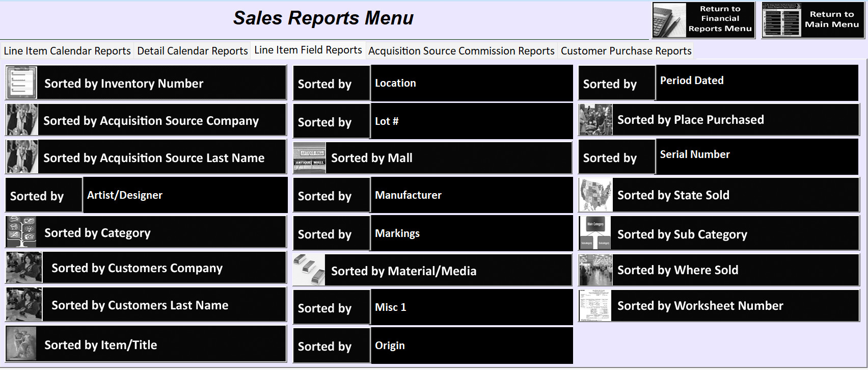The height and width of the screenshot is (370, 868).
Task: Click the statue icon beside Item/Title
Action: [x=21, y=345]
